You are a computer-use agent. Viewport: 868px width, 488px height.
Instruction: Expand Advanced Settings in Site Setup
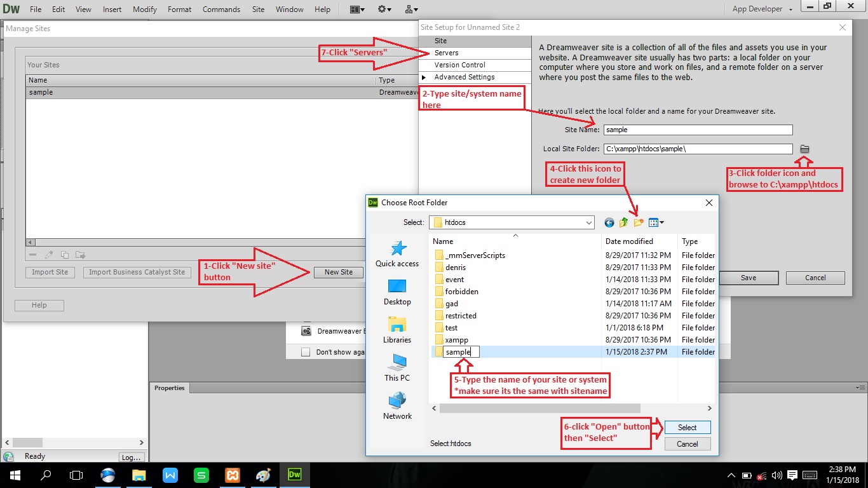pos(424,77)
